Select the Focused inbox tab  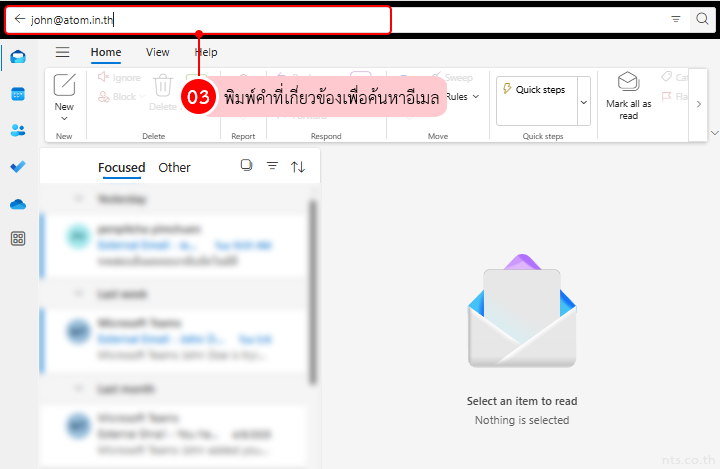pos(121,168)
